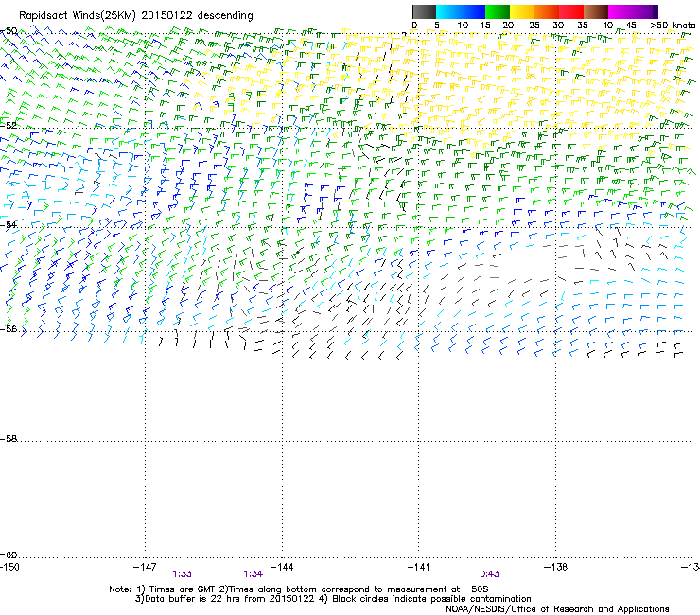This screenshot has width=700, height=615.
Task: Click the '-150' longitude axis label
Action: [x=9, y=567]
